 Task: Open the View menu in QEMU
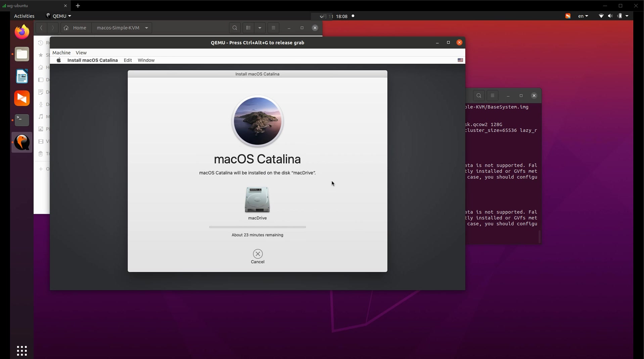point(81,53)
